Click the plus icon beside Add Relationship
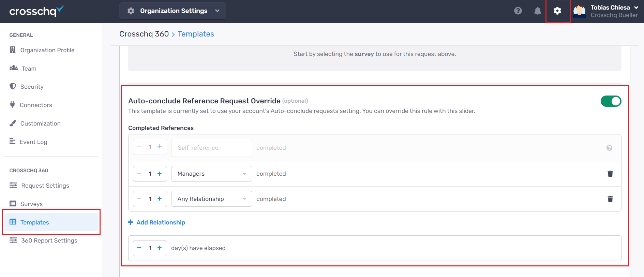Screen dimensions: 644x277 click(131, 222)
